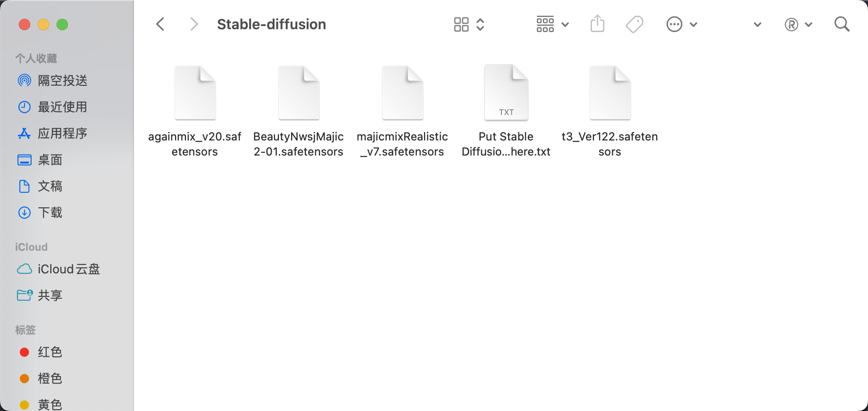This screenshot has width=868, height=411.
Task: Go to Applications (应用程序) in sidebar
Action: point(62,133)
